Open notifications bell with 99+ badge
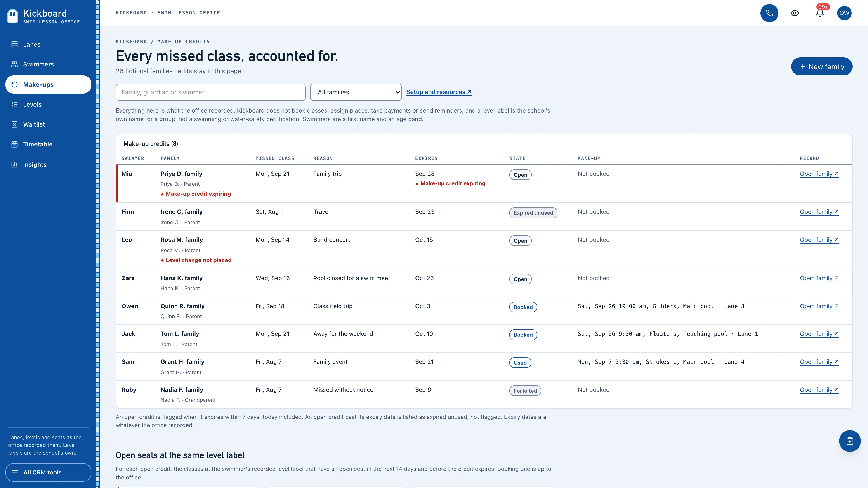Viewport: 868px width, 488px height. click(820, 13)
